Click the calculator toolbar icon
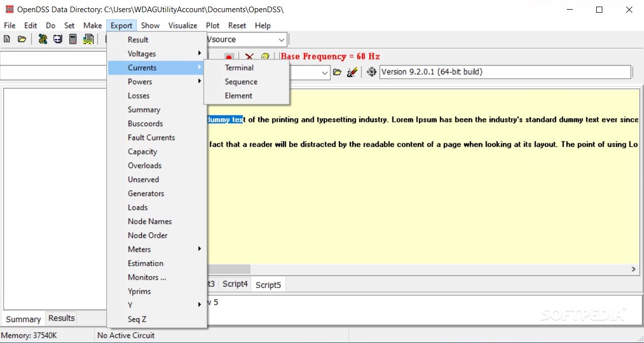 point(73,39)
